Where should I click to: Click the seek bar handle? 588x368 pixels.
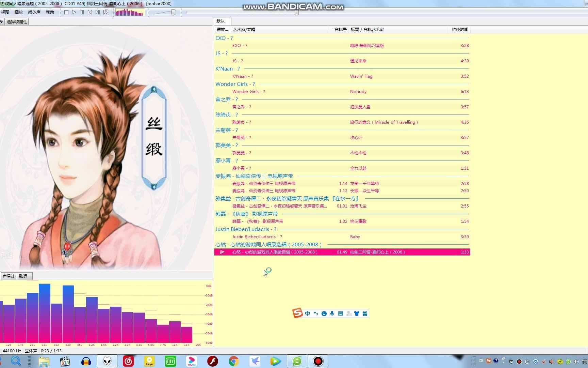[x=296, y=12]
